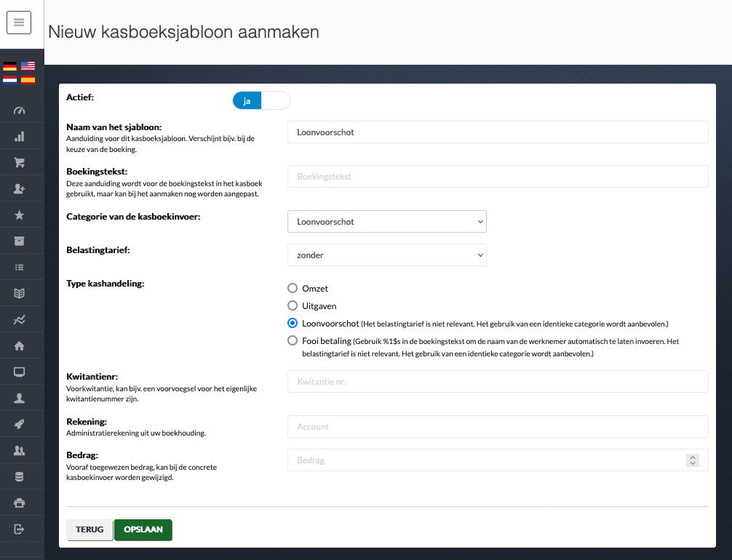Switch language via the Dutch flag
The width and height of the screenshot is (732, 560).
9,80
